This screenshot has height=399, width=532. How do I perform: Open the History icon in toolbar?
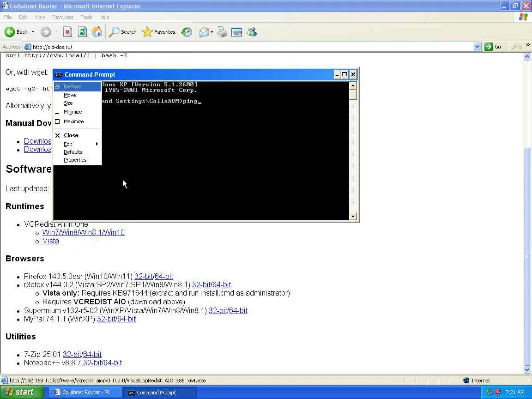coord(186,32)
